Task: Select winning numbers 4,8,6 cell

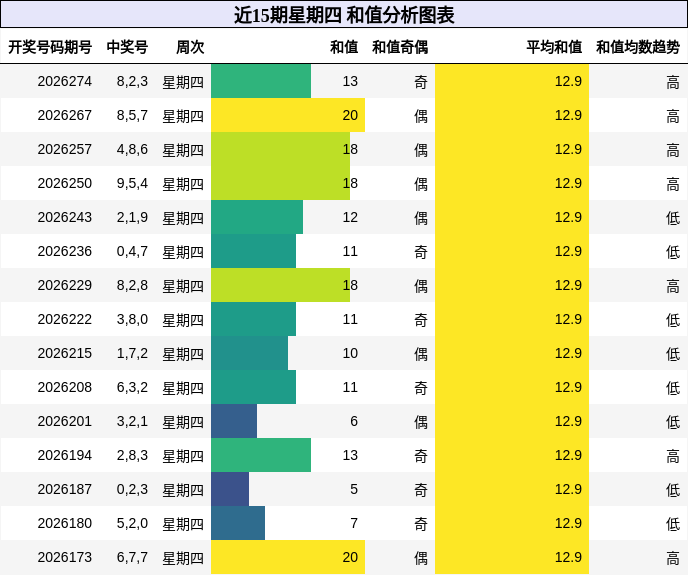Action: pos(132,149)
